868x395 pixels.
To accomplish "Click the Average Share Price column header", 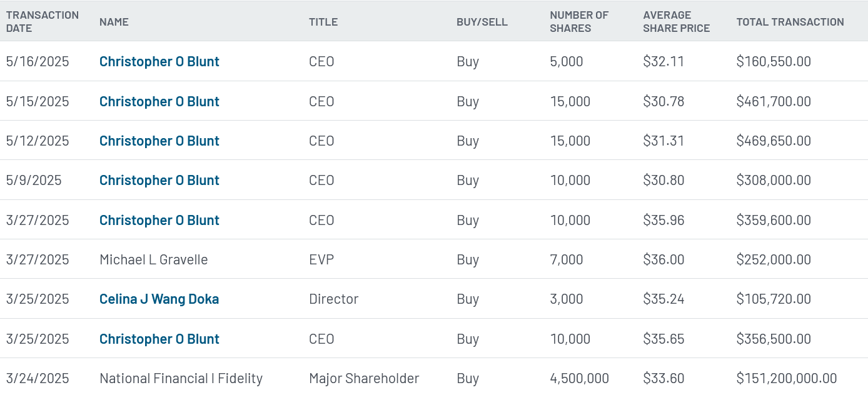I will 676,21.
